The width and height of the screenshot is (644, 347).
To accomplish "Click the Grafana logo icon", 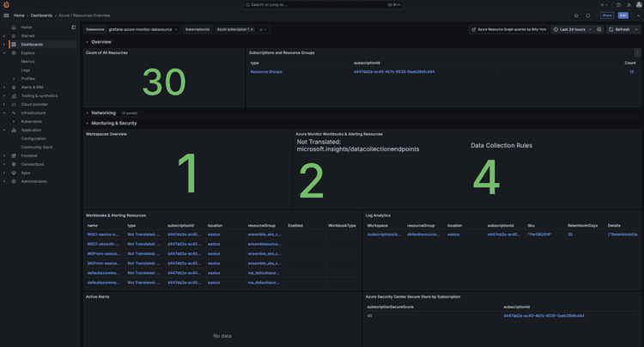I will [6, 4].
